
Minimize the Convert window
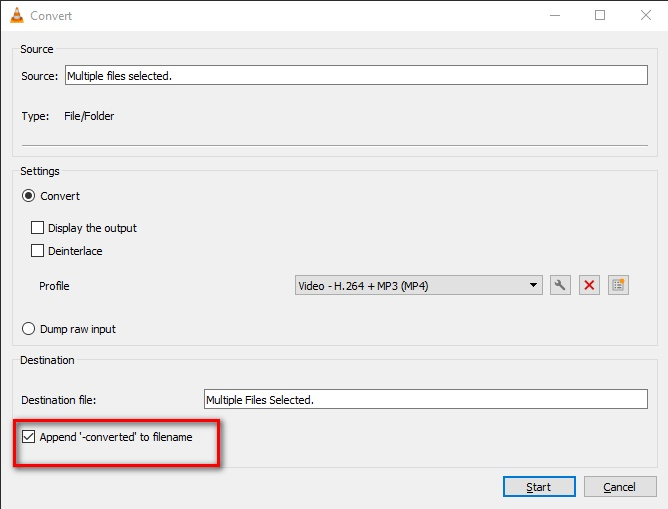(x=555, y=15)
